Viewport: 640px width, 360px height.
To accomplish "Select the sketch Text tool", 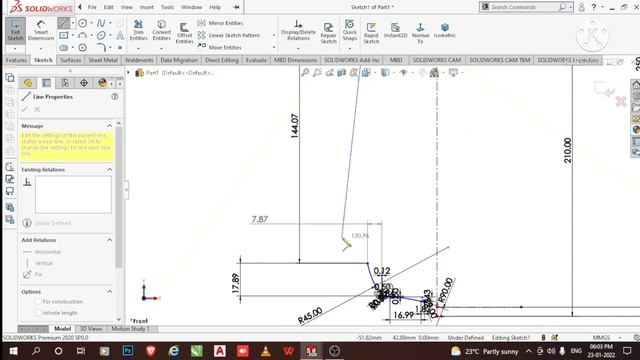I will coord(120,36).
